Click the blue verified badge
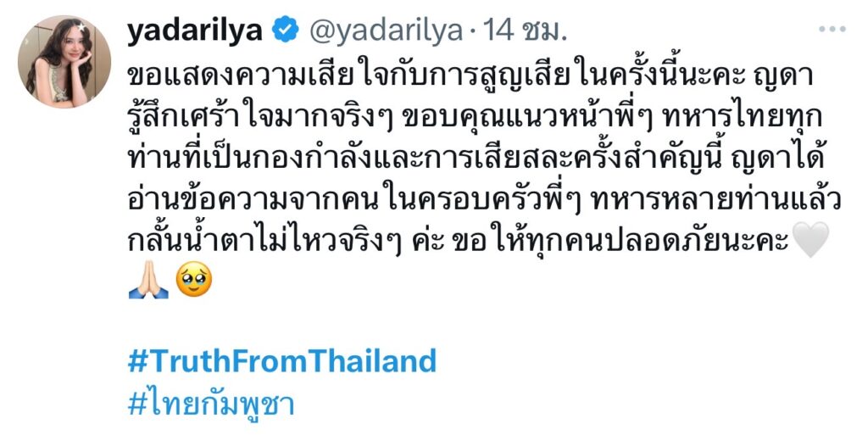 pos(285,31)
